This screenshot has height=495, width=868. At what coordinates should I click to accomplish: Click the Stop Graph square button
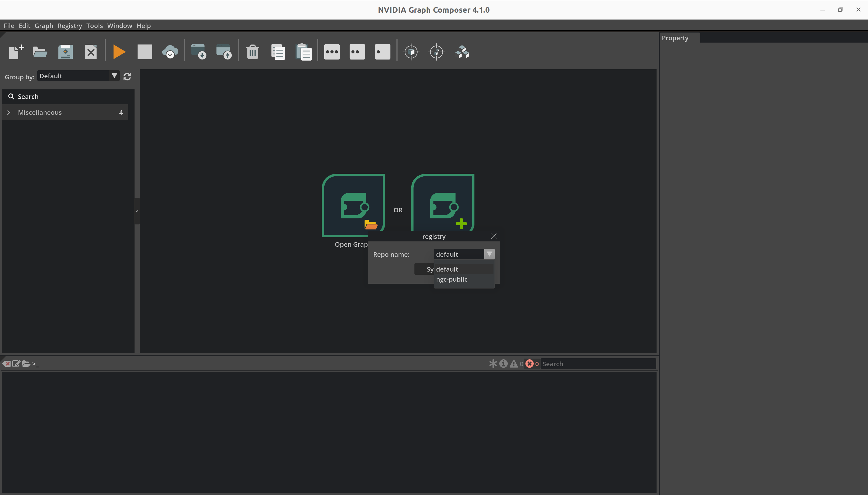[145, 52]
